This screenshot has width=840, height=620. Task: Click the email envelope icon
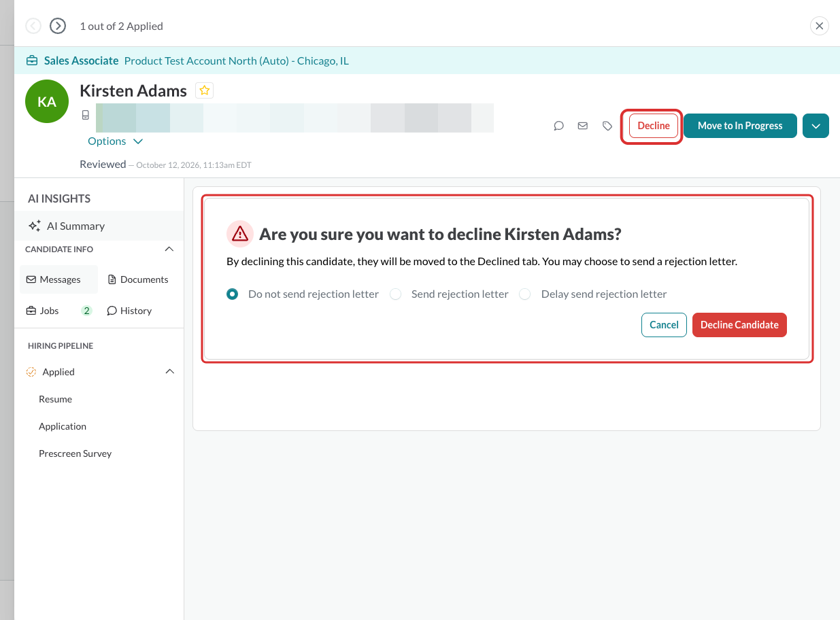point(583,126)
